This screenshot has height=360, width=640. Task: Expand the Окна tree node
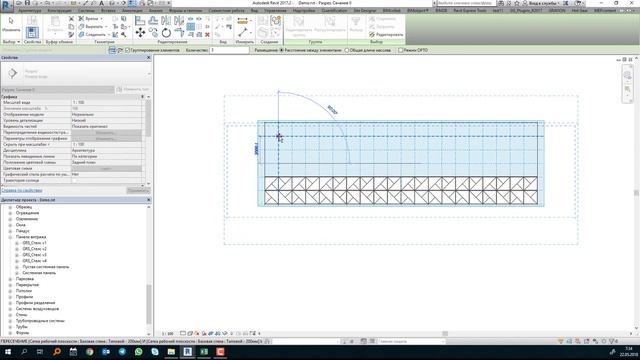(x=10, y=225)
